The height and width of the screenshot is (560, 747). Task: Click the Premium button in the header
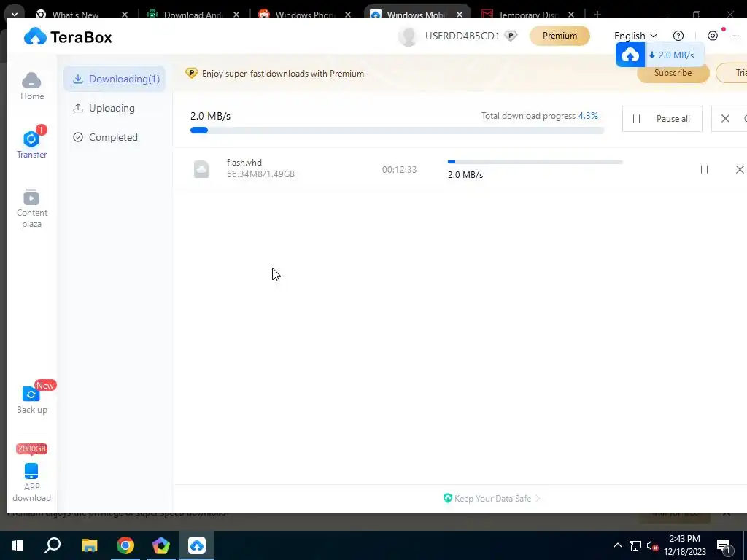[x=560, y=36]
